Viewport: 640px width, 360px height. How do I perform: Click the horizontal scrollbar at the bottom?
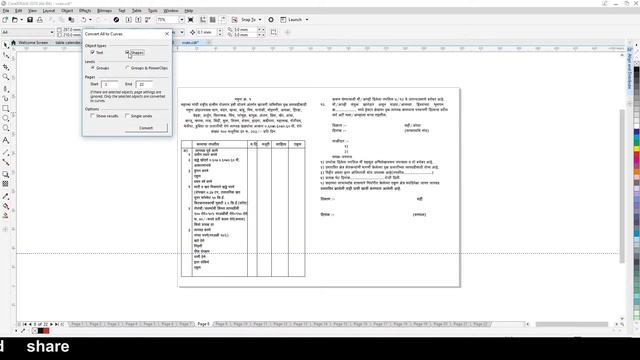571,324
